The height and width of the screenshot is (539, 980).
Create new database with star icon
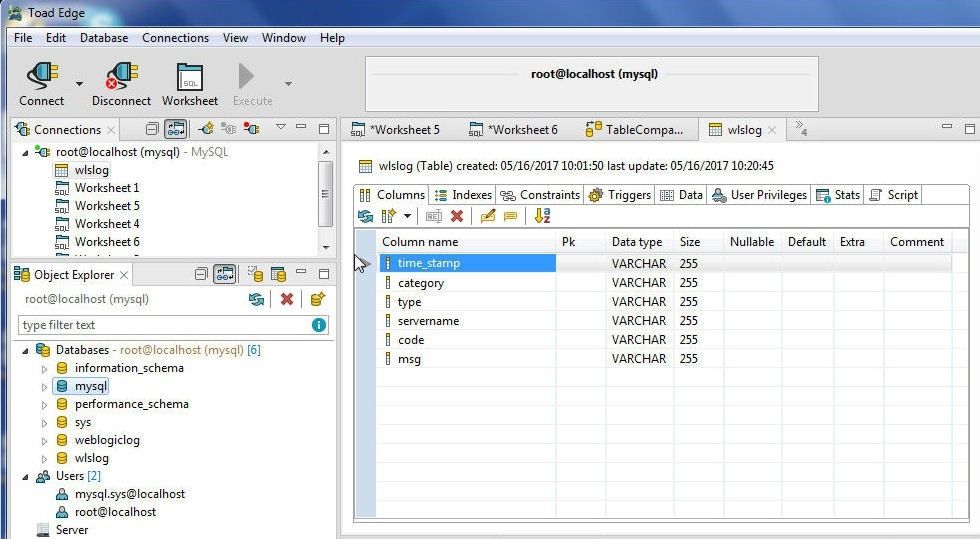[x=318, y=300]
